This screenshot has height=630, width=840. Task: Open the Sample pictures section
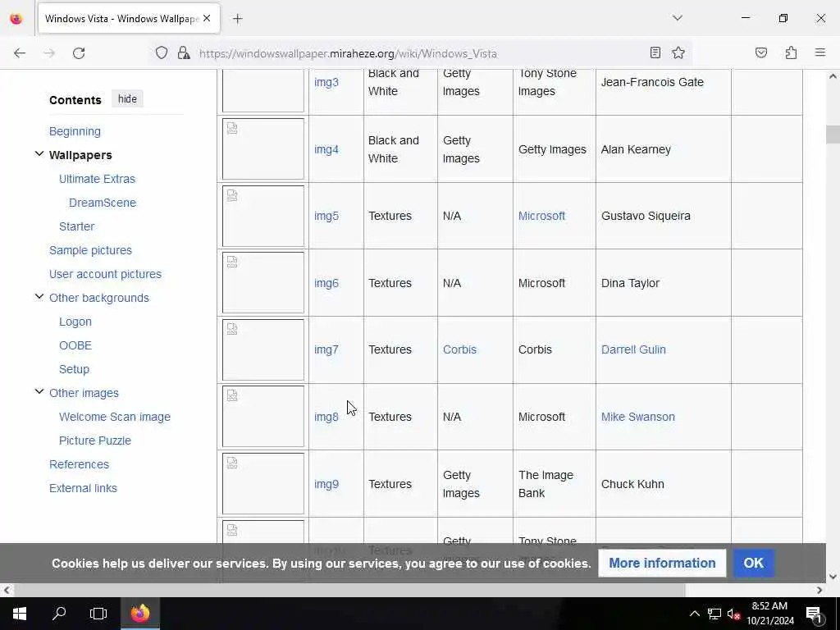pyautogui.click(x=90, y=250)
